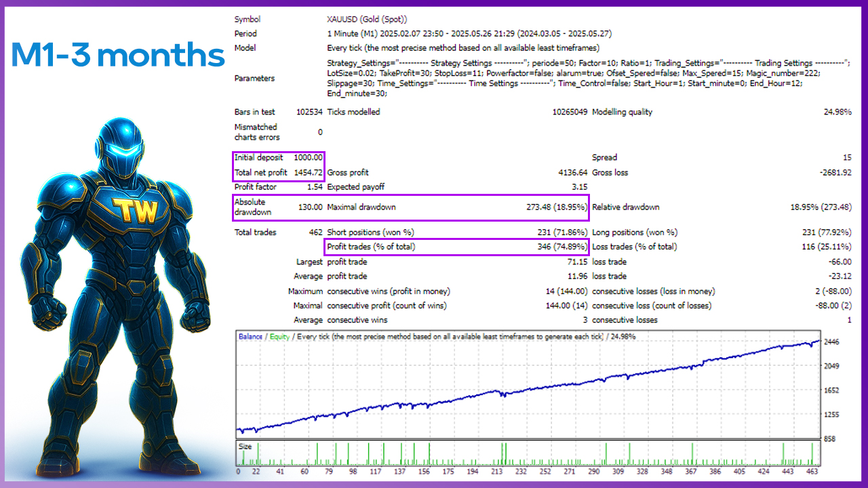Image resolution: width=868 pixels, height=488 pixels.
Task: Click the Total trades value 462
Action: point(315,232)
